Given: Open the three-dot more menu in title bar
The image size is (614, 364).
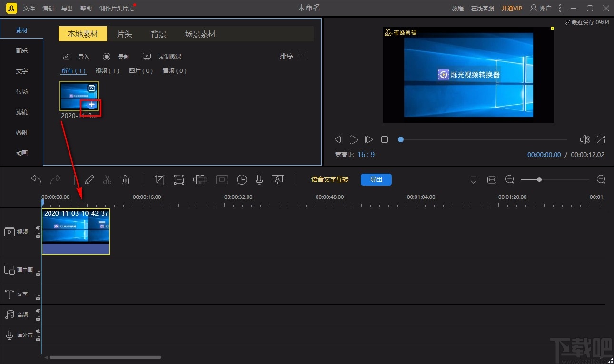Looking at the screenshot, I should click(x=560, y=8).
